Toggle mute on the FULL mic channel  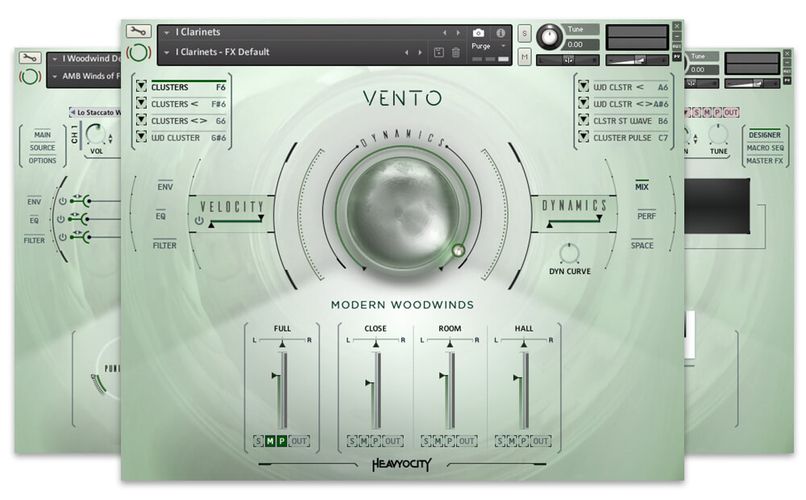tap(268, 441)
